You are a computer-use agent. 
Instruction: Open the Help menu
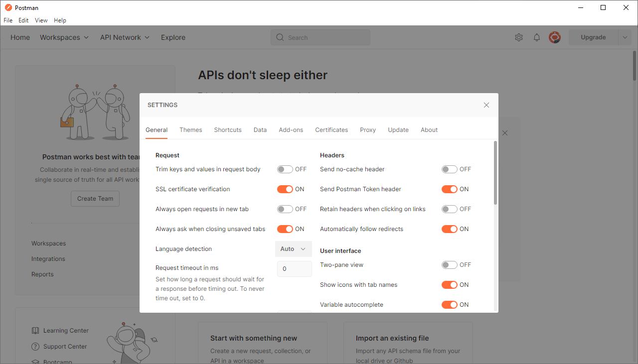60,20
